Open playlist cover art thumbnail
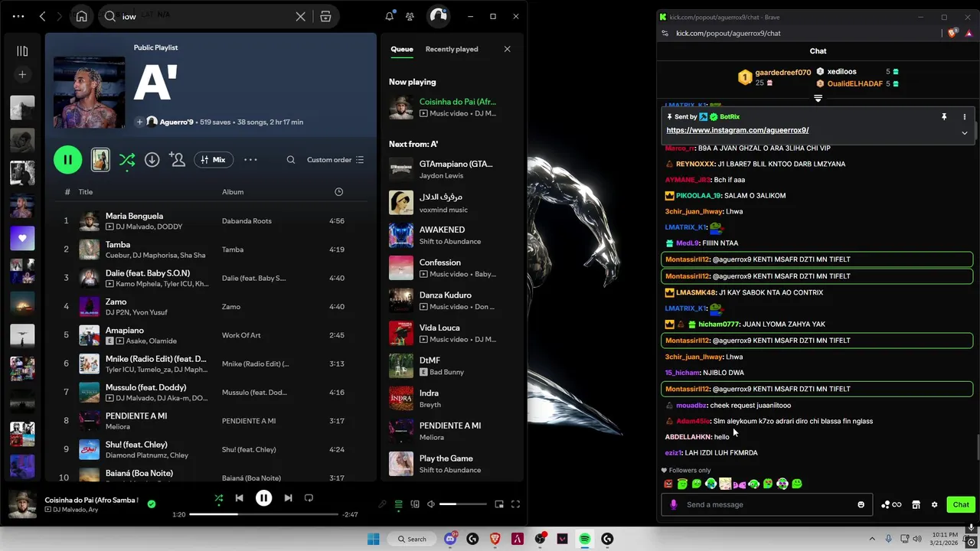This screenshot has width=980, height=551. pos(89,92)
